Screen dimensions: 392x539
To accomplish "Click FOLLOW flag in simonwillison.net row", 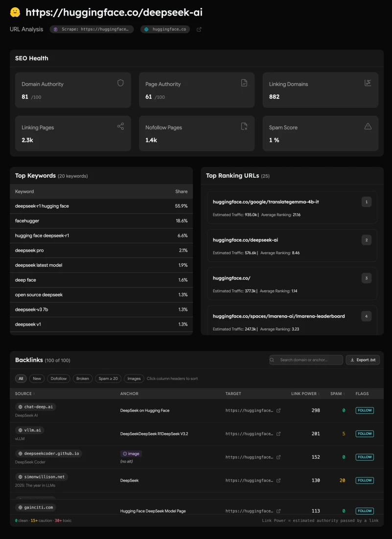I will tap(365, 481).
